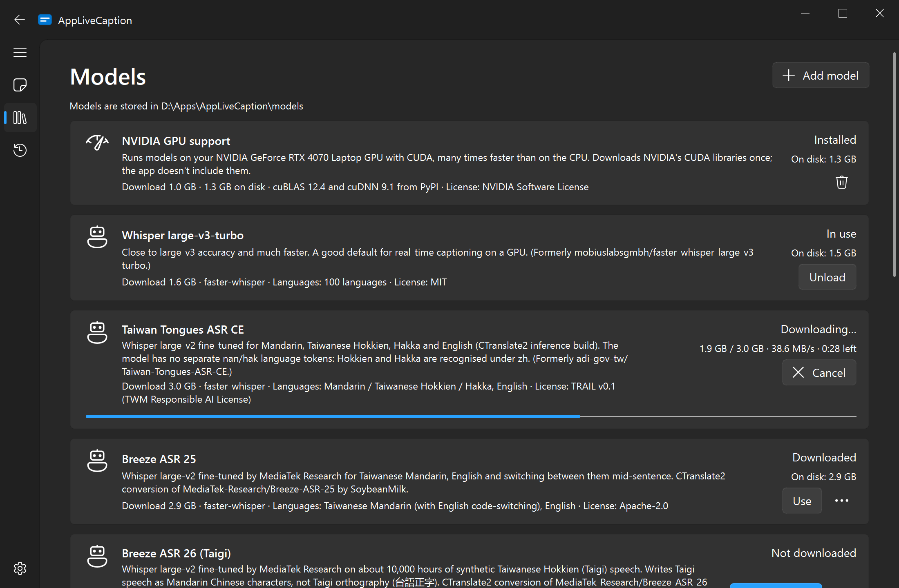Select the Models library sidebar icon

(20, 118)
